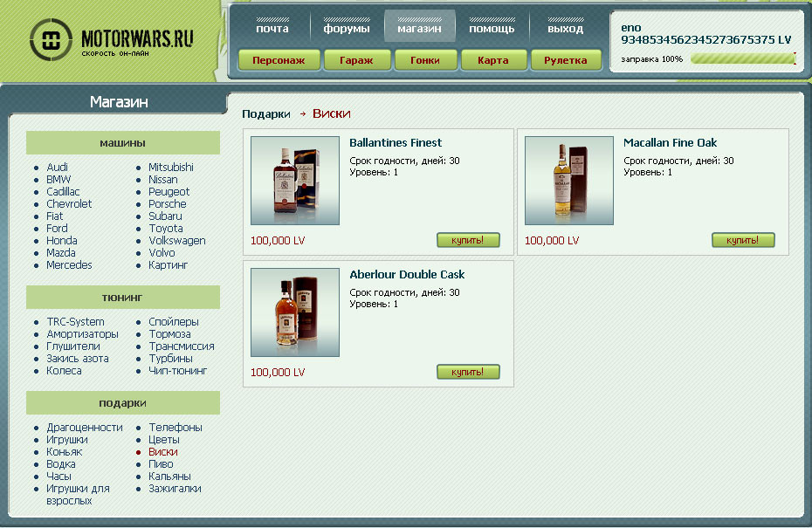
Task: Click the Macallan Fine Oak product title
Action: [x=670, y=143]
